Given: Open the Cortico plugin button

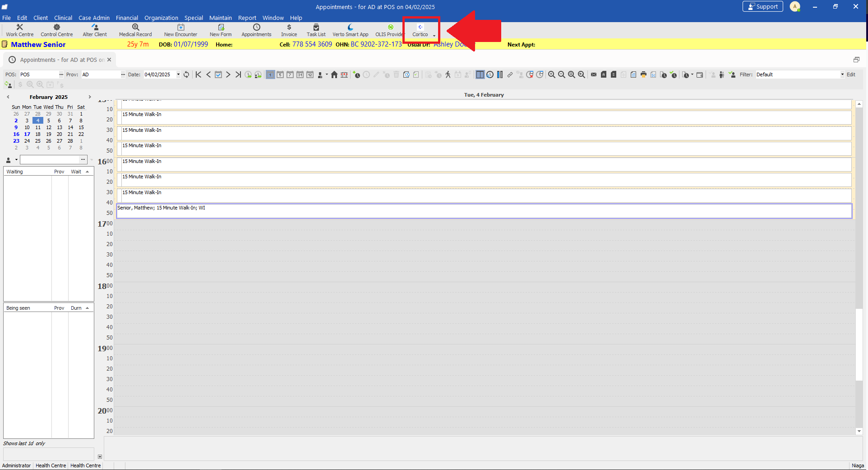Looking at the screenshot, I should [x=420, y=30].
